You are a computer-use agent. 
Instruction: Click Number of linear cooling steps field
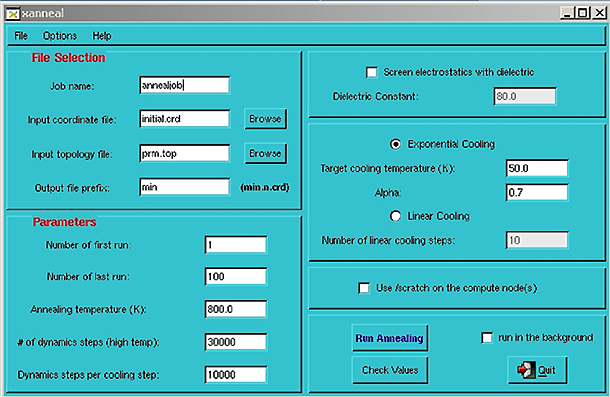pos(537,240)
